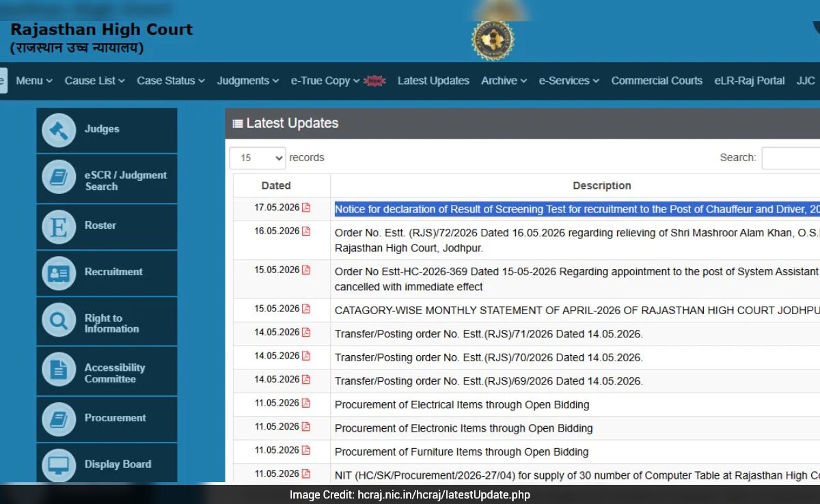Expand the Archive dropdown

pyautogui.click(x=504, y=81)
